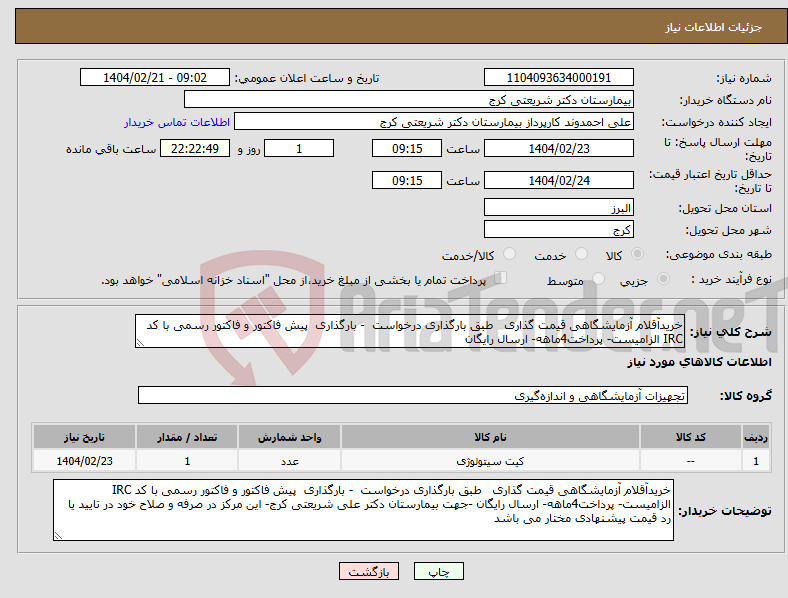Screen dimensions: 788x598
Task: Click the remaining time 22:22:49 field
Action: (195, 148)
